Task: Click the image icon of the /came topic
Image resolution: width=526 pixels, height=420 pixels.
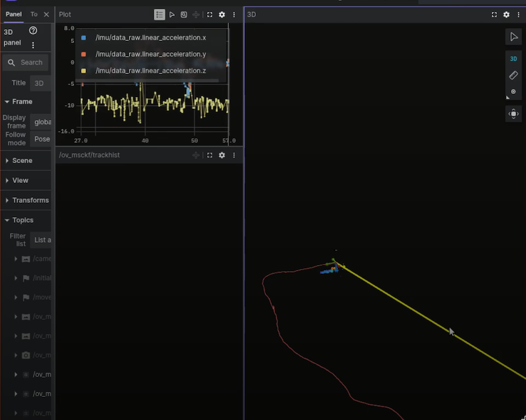Action: [26, 259]
